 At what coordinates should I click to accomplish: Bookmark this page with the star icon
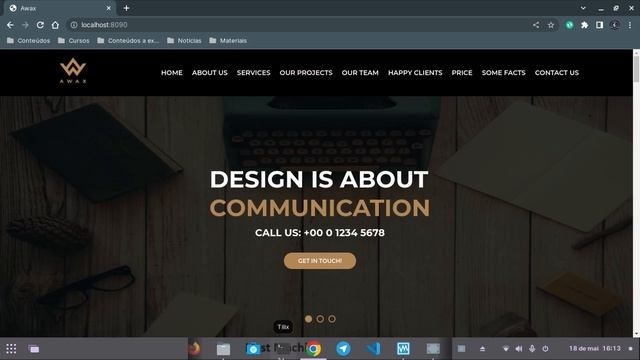click(x=551, y=25)
